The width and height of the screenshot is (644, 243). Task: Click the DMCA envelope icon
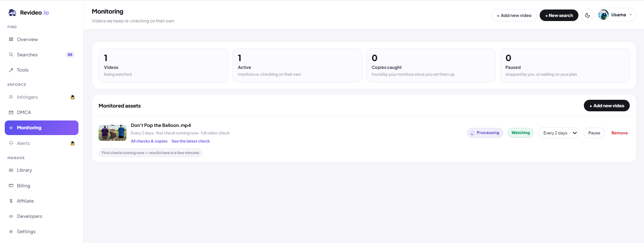tap(11, 112)
